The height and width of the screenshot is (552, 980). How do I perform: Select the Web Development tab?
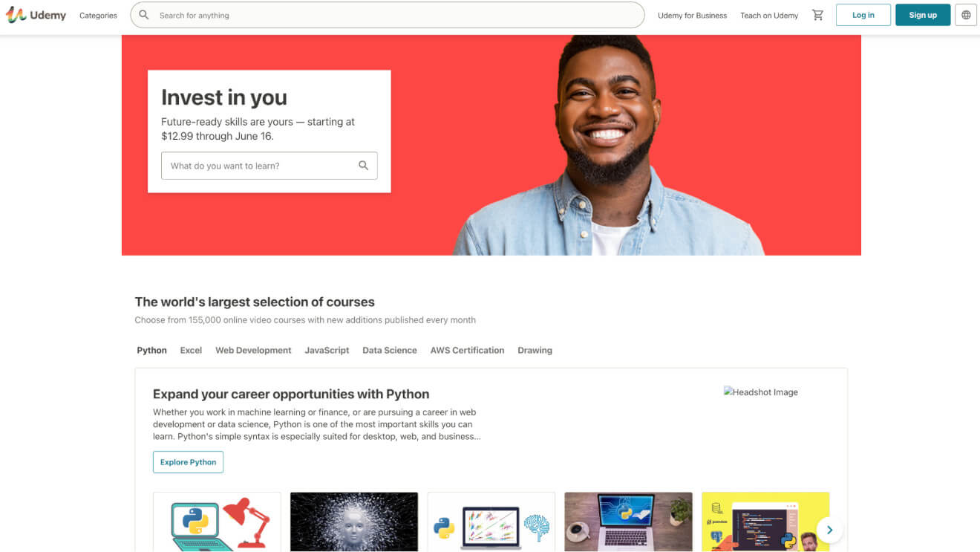pyautogui.click(x=253, y=350)
